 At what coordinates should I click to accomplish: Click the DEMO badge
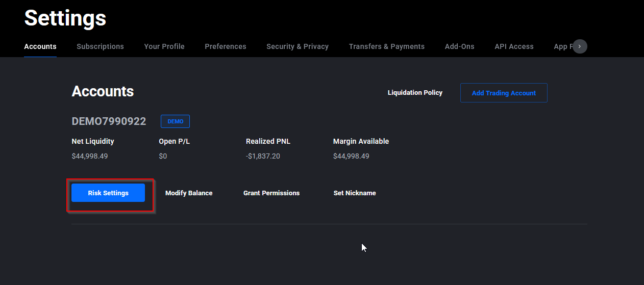[176, 121]
